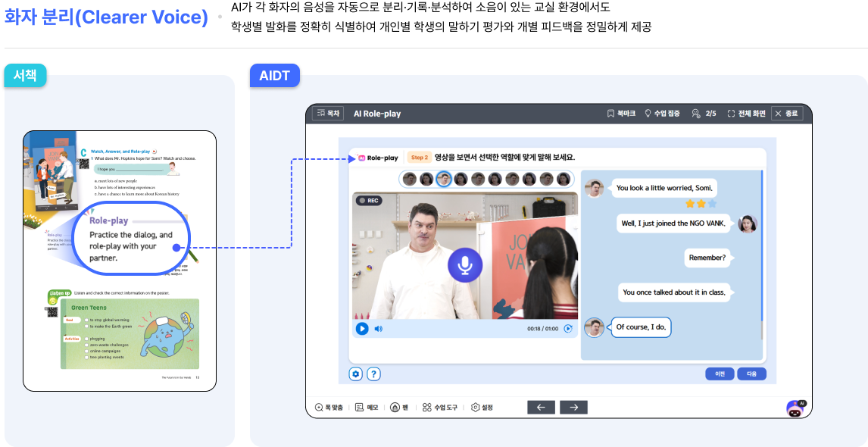Open the AI robot assistant icon

pyautogui.click(x=797, y=408)
